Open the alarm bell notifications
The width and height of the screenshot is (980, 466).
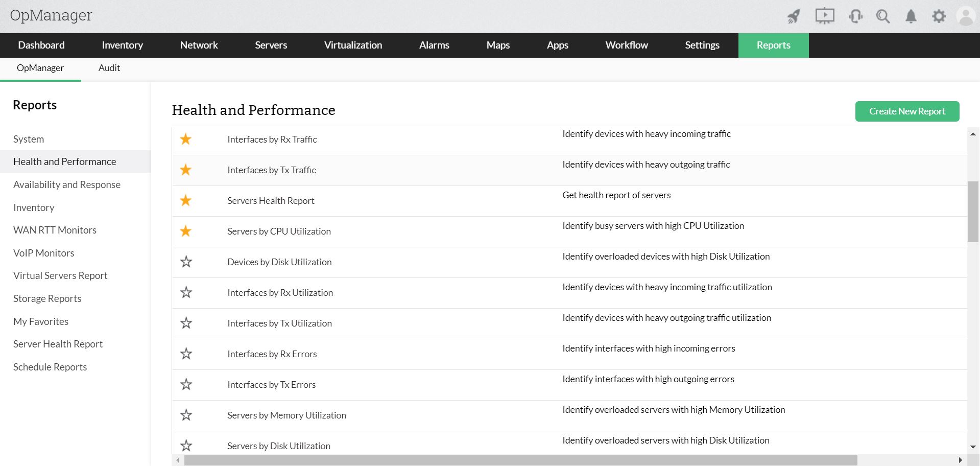911,16
